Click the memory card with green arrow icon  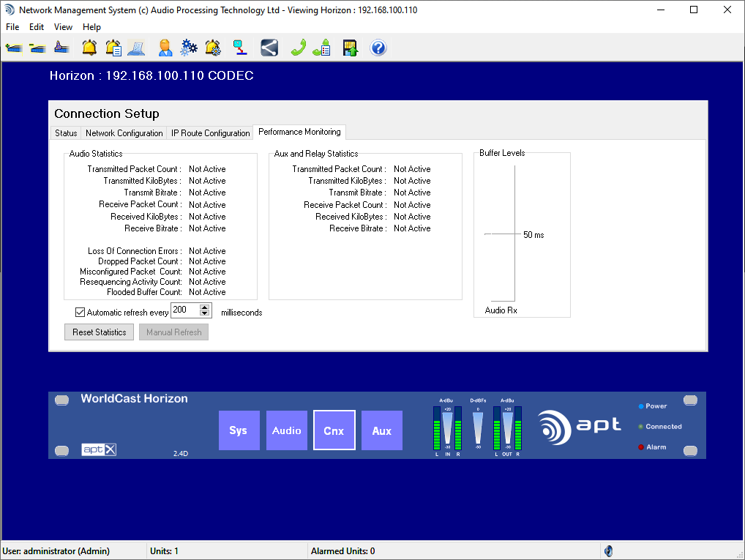(x=350, y=48)
